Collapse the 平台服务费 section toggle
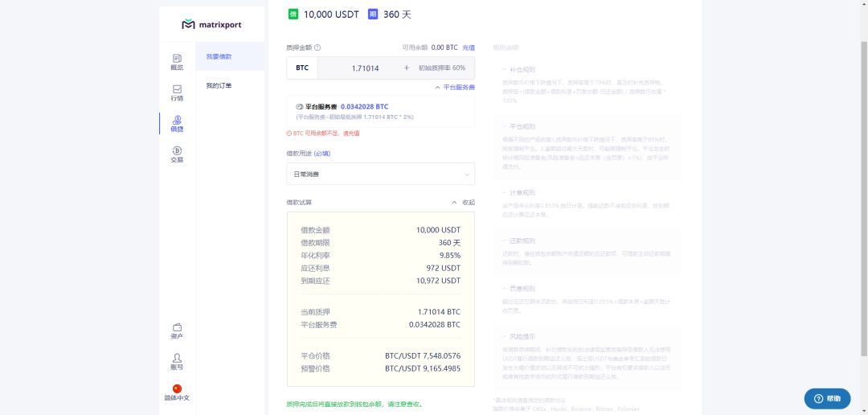 pos(454,88)
